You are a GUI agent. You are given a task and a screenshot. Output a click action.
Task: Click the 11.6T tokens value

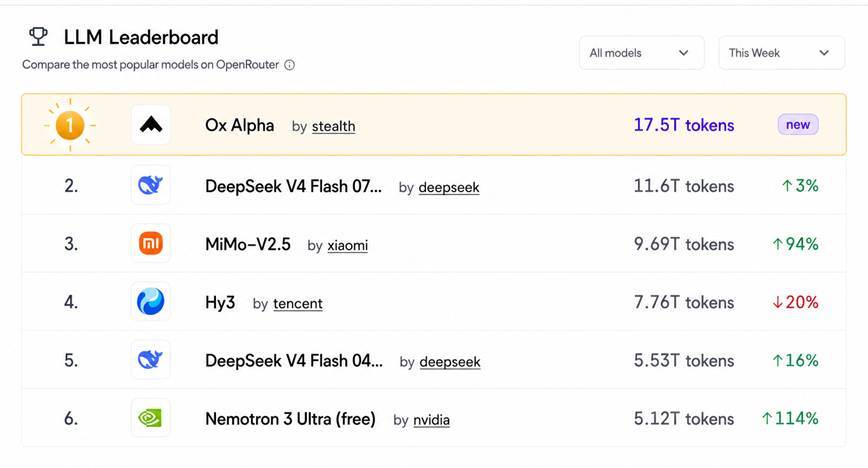[x=684, y=186]
